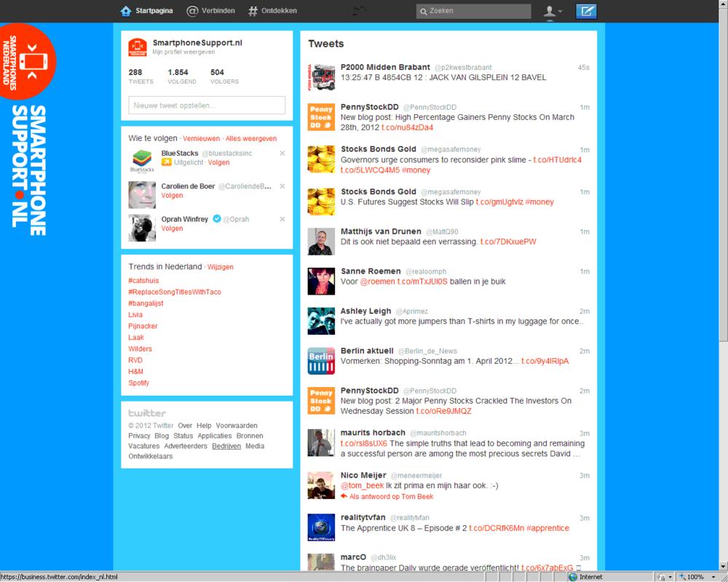
Task: Dismiss the Carolien de Boer suggestion
Action: (x=282, y=186)
